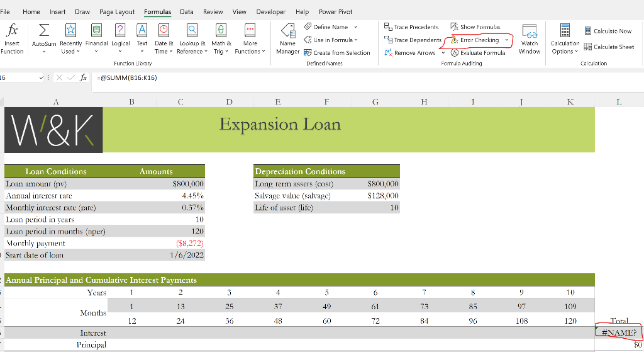Viewport: 644px width, 352px height.
Task: Switch to the Page Layout tab
Action: 116,11
